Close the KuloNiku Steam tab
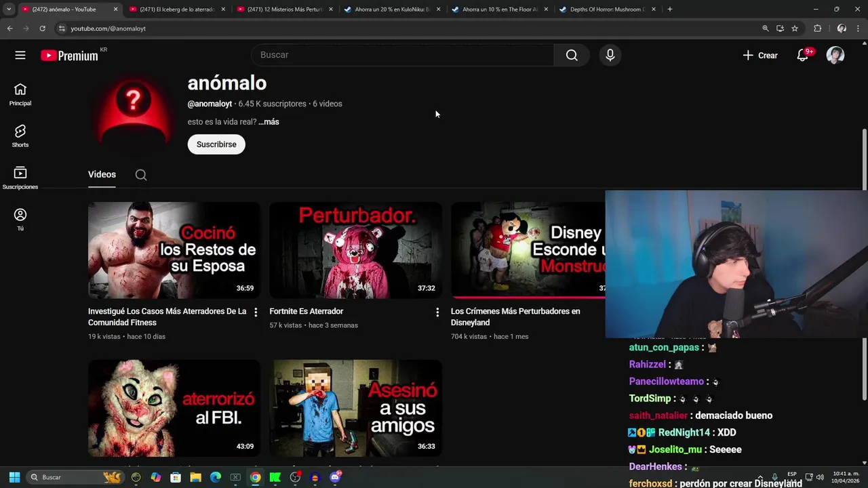The width and height of the screenshot is (868, 488). tap(438, 9)
